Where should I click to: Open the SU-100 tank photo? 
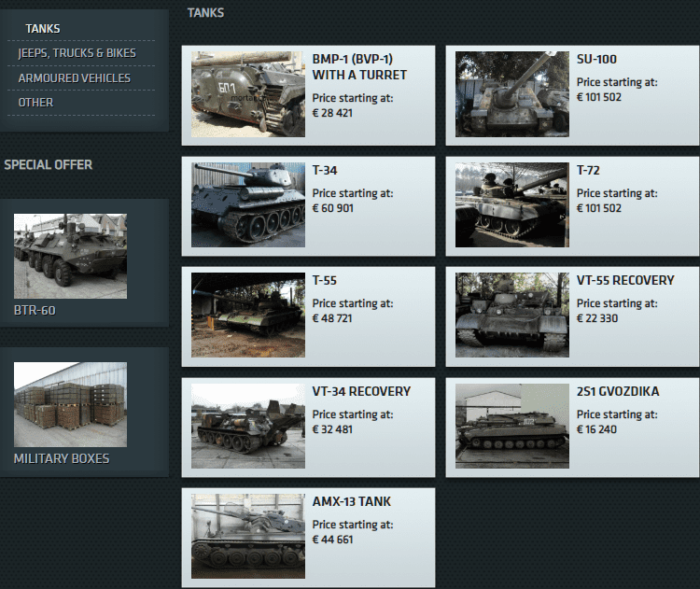click(x=512, y=94)
